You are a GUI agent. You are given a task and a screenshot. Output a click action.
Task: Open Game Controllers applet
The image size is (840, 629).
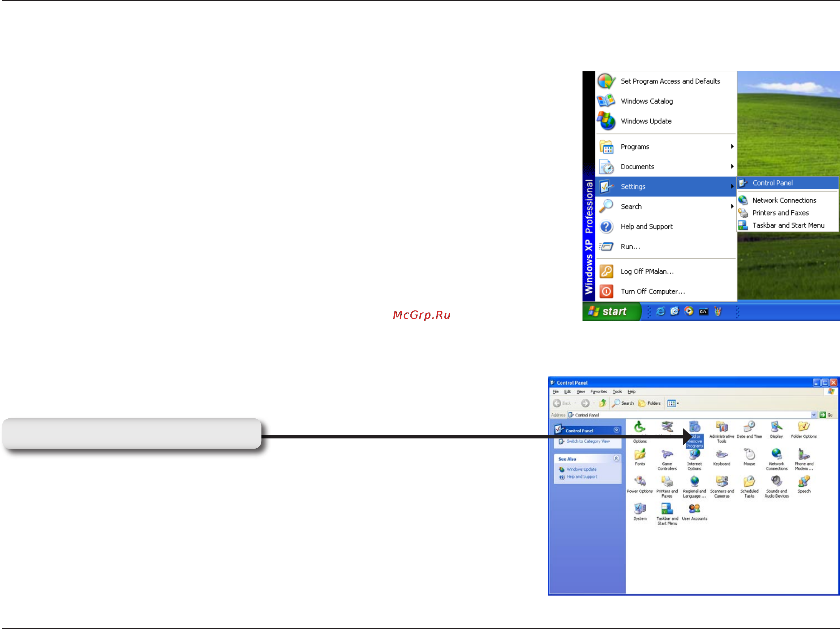click(667, 460)
